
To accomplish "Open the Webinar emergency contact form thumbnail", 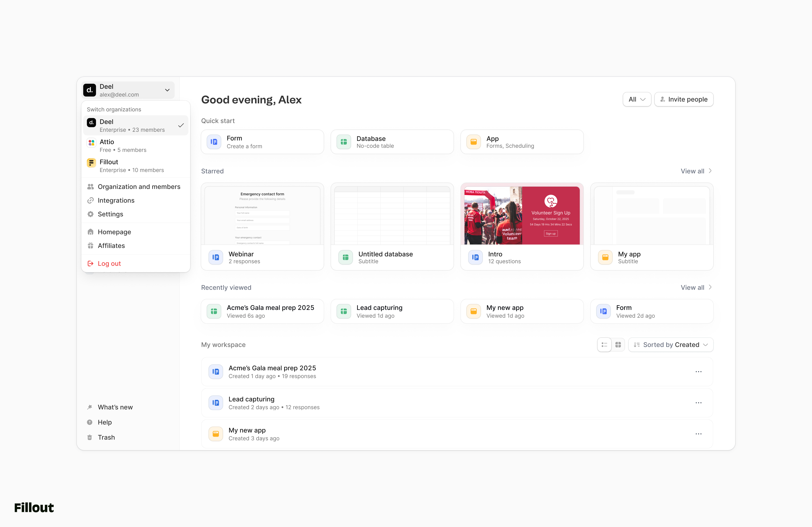I will pyautogui.click(x=262, y=215).
